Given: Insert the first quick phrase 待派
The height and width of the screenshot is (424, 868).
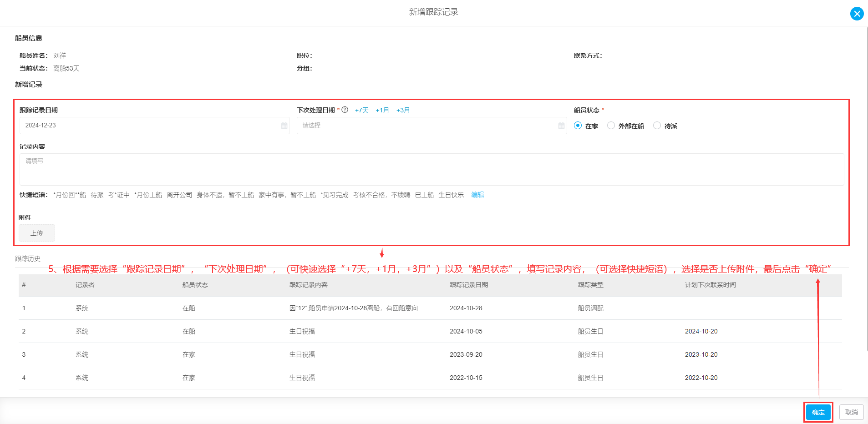Looking at the screenshot, I should pyautogui.click(x=97, y=195).
